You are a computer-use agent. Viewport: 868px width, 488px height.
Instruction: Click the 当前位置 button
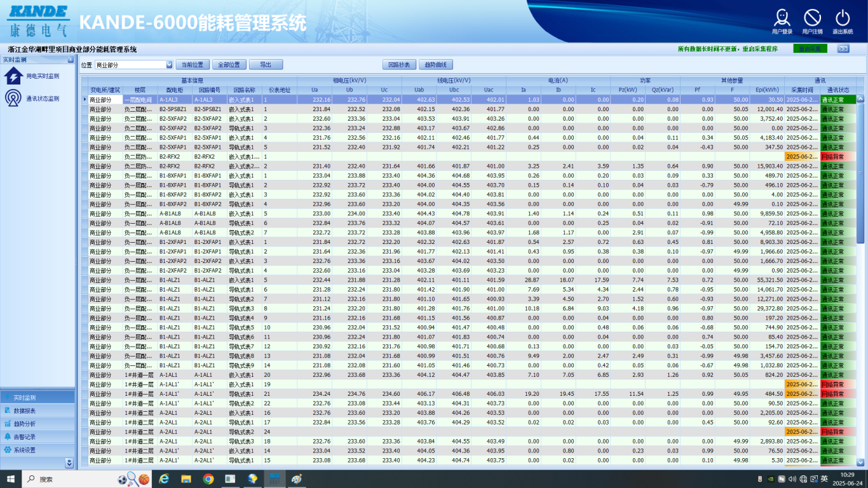[x=193, y=65]
